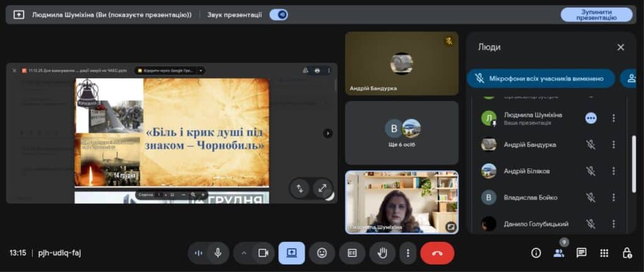Open host controls lock icon
Screen dimensions: 644x272
627,253
